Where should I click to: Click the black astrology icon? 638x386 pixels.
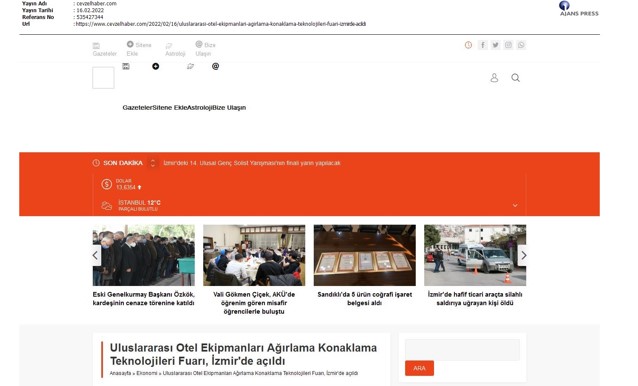(x=190, y=66)
